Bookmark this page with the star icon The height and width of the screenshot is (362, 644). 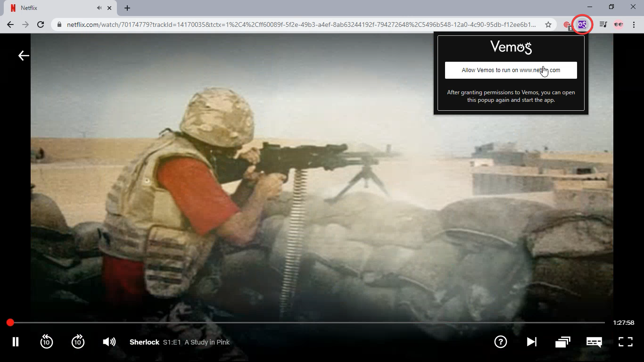(548, 25)
